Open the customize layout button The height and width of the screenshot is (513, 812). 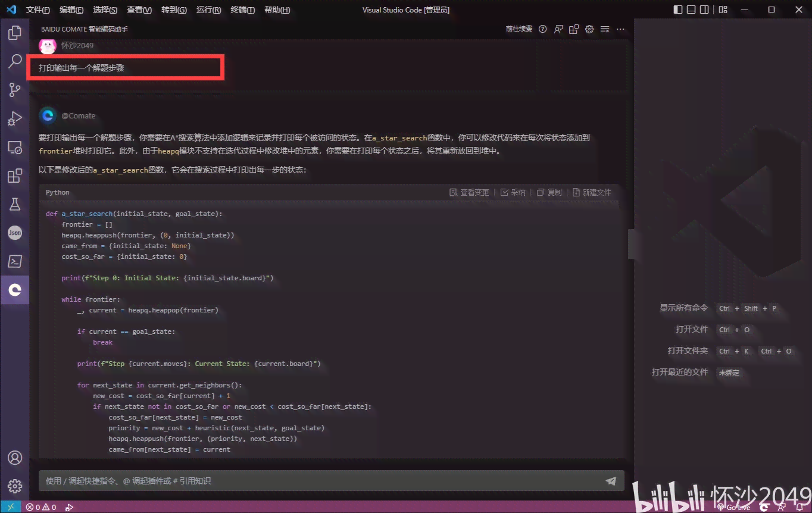point(723,10)
